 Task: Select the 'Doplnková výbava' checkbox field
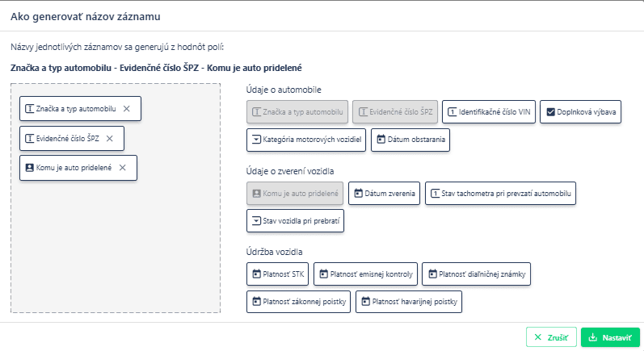tap(579, 112)
